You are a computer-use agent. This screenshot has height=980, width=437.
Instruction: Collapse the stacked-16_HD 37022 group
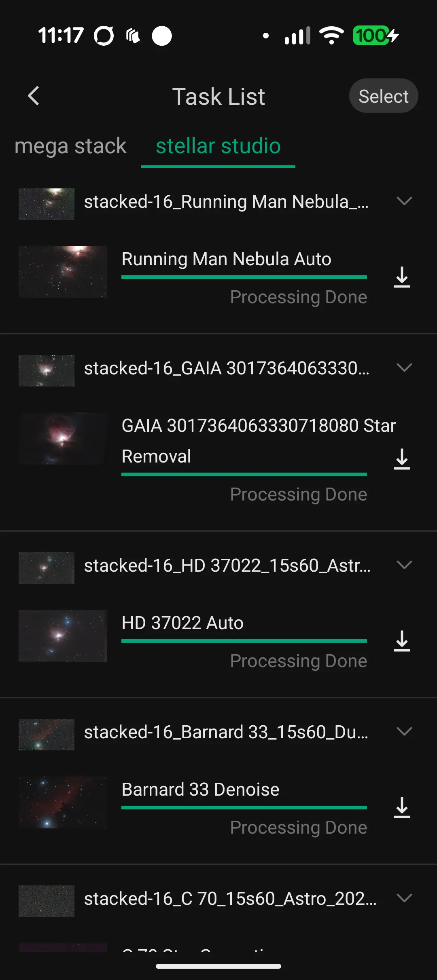404,565
